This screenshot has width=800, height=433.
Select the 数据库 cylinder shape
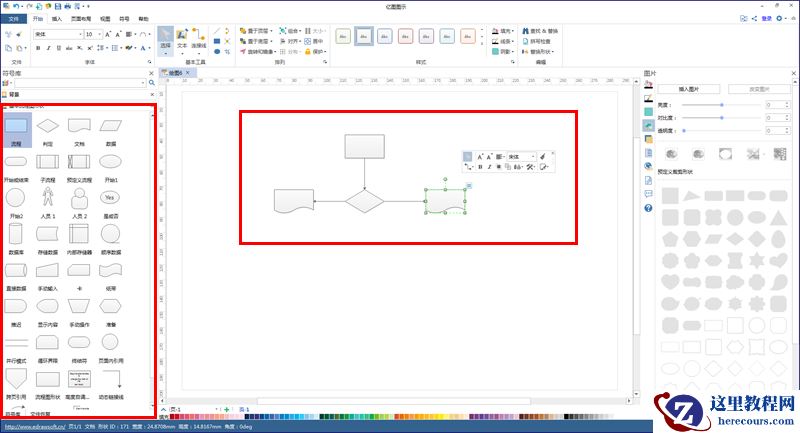[x=16, y=234]
